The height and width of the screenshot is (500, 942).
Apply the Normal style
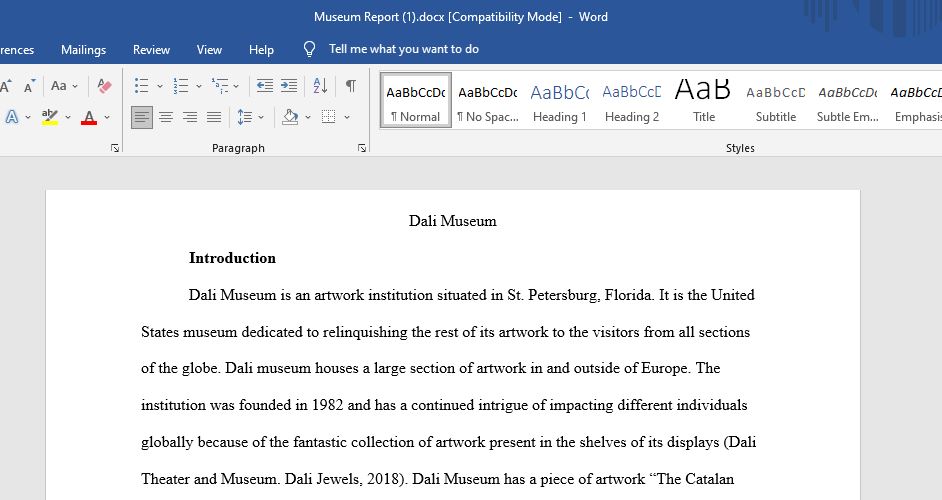point(416,100)
